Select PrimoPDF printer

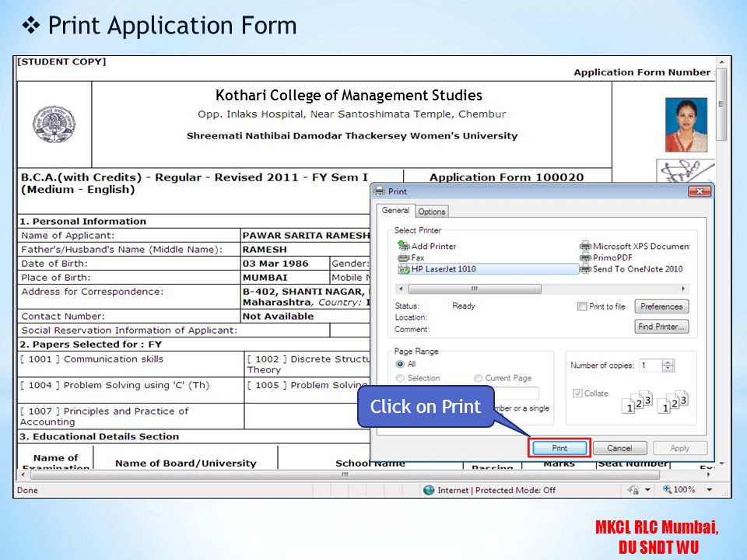pos(606,257)
